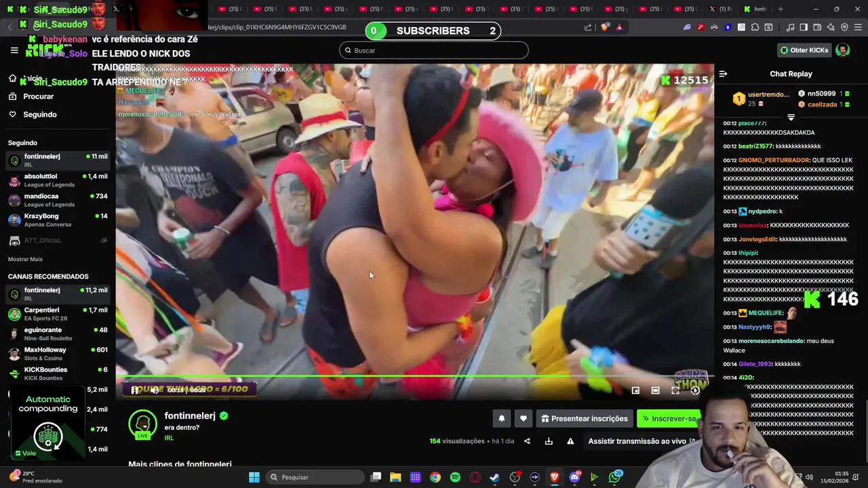868x488 pixels.
Task: Enter fullscreen on the video player
Action: tap(675, 390)
